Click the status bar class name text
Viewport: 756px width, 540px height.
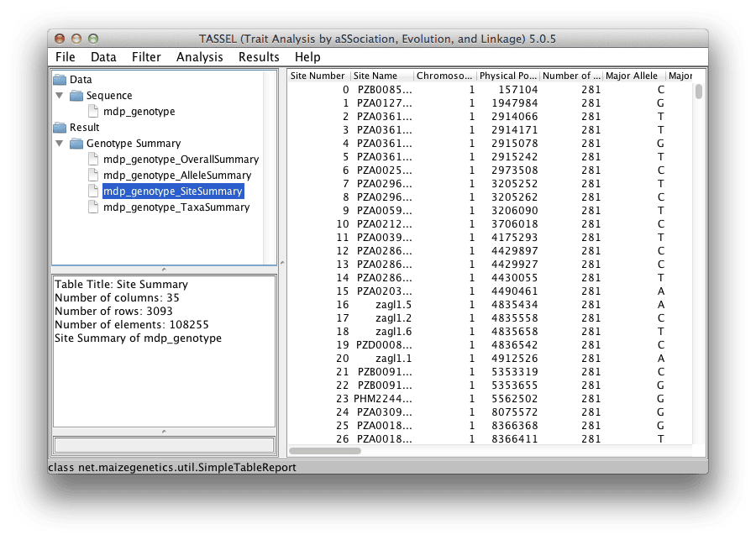[172, 467]
